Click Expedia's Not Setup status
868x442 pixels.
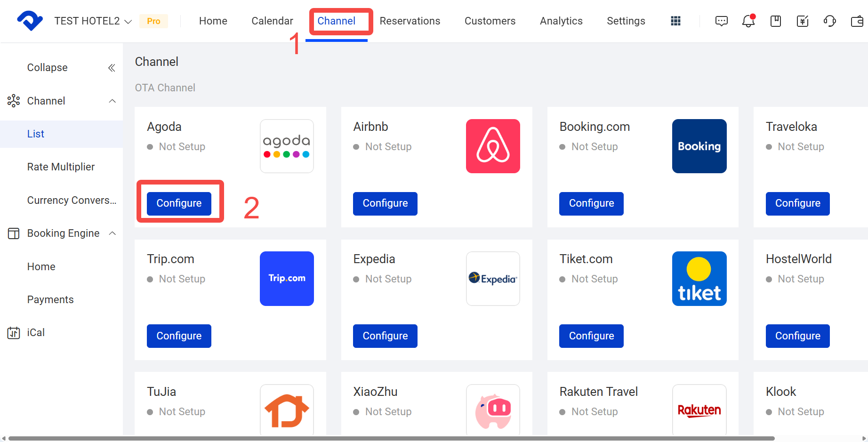[382, 279]
